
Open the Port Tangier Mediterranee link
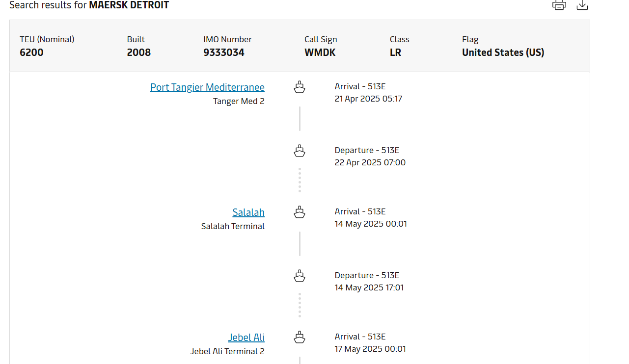click(x=207, y=87)
